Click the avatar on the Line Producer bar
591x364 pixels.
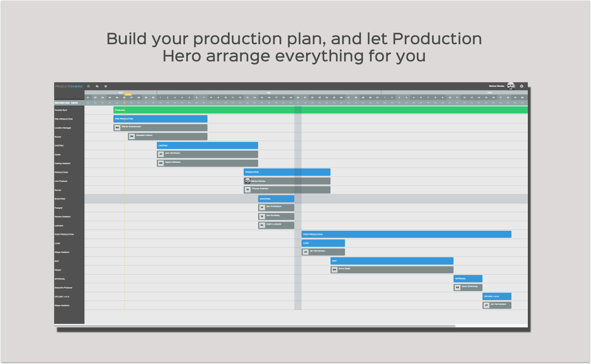pos(248,181)
